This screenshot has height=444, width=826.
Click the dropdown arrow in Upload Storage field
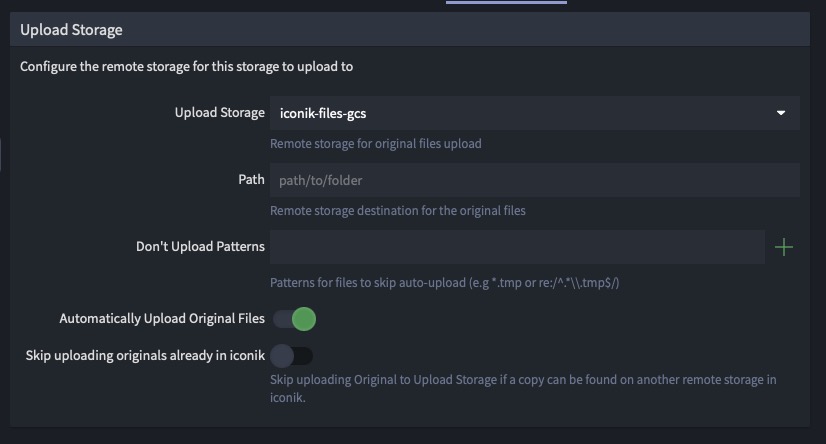pos(781,113)
